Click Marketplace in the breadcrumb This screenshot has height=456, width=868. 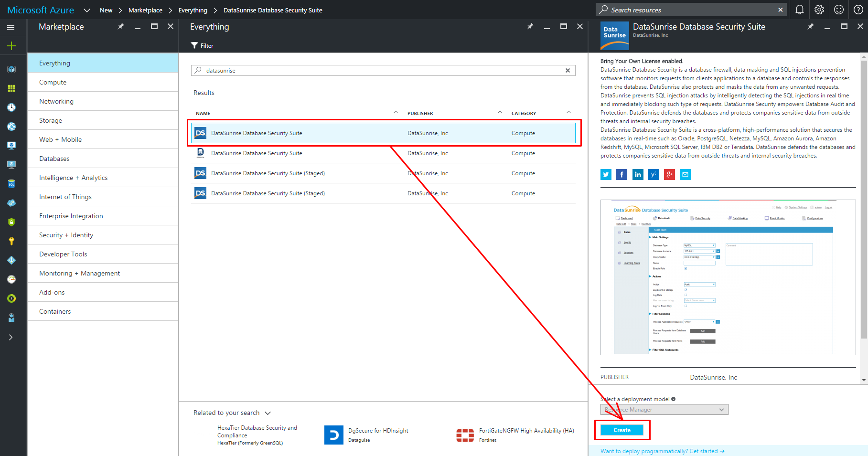(x=145, y=10)
